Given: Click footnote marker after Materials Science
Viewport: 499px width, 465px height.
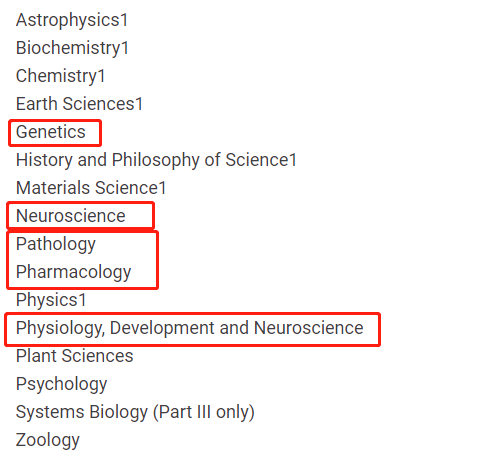Looking at the screenshot, I should [163, 188].
